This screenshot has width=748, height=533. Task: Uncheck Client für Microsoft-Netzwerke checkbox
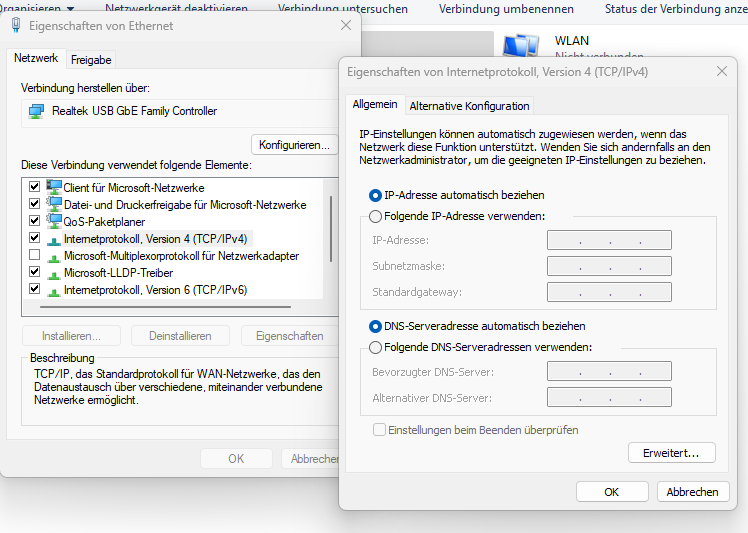tap(34, 186)
